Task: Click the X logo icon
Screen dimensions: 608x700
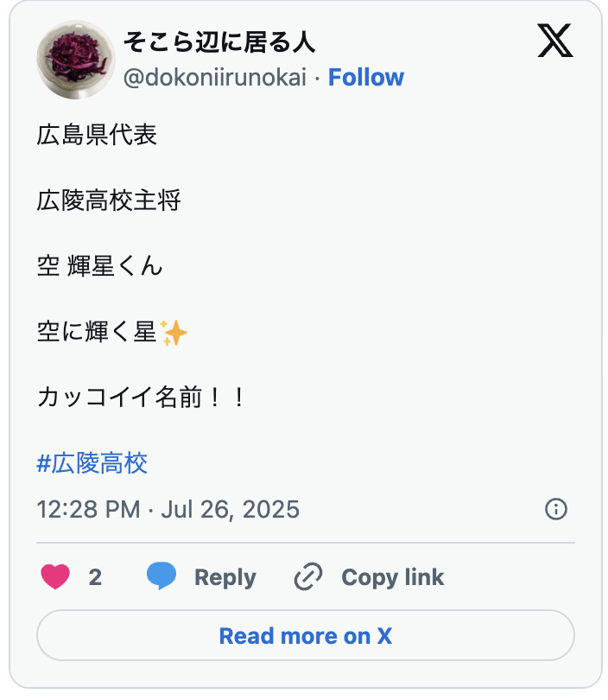Action: (x=555, y=41)
